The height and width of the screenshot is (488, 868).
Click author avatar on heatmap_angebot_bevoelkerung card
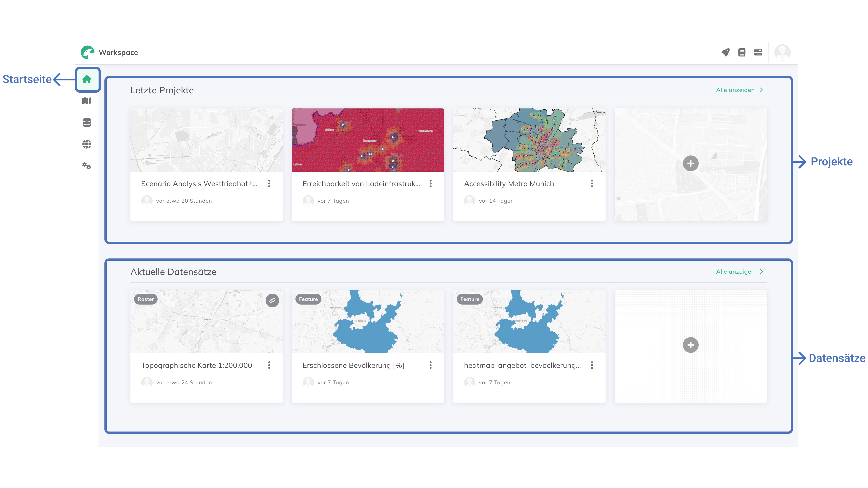[x=470, y=382]
